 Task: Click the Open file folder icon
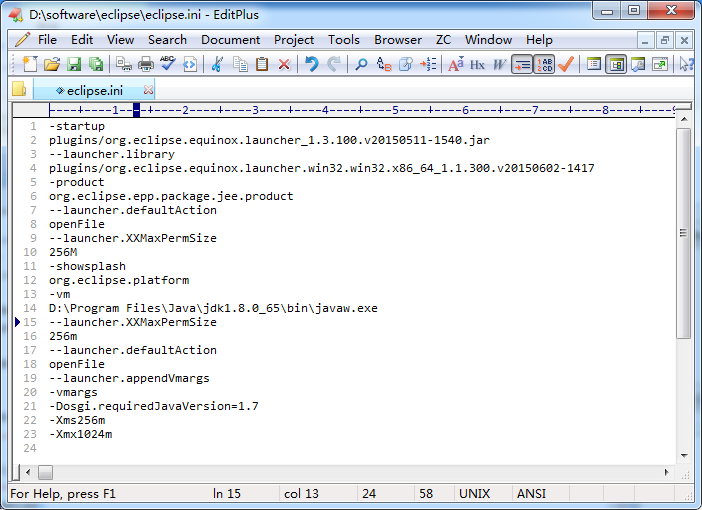pos(51,64)
